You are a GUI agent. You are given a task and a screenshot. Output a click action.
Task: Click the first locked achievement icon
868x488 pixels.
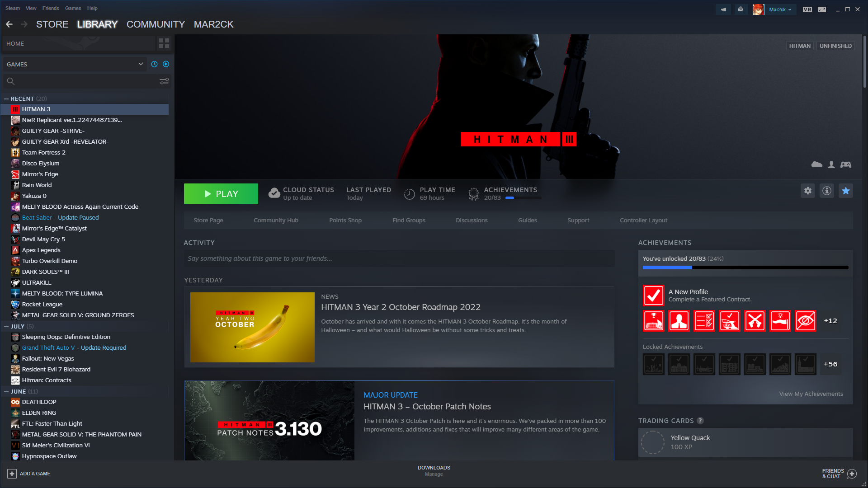tap(654, 364)
